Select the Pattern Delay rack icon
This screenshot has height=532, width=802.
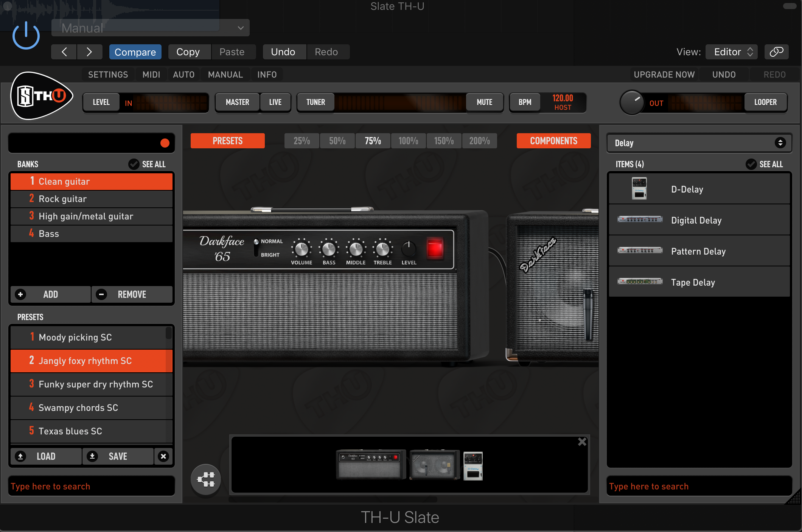tap(640, 250)
